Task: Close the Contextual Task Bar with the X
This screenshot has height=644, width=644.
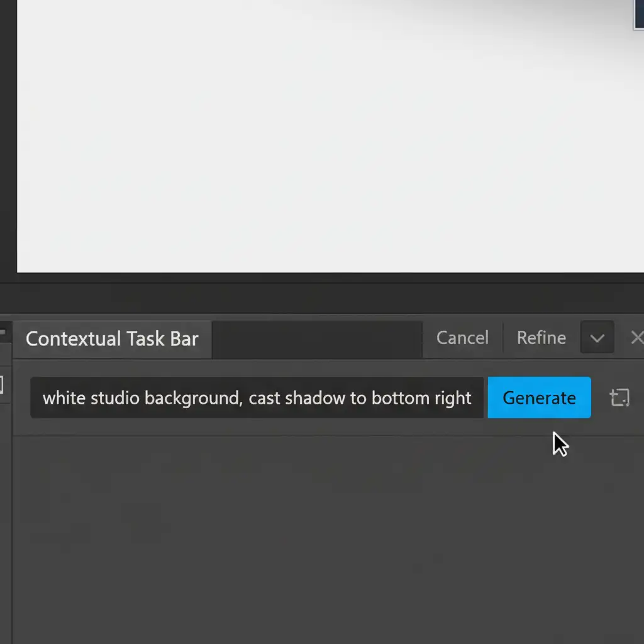Action: pos(636,338)
